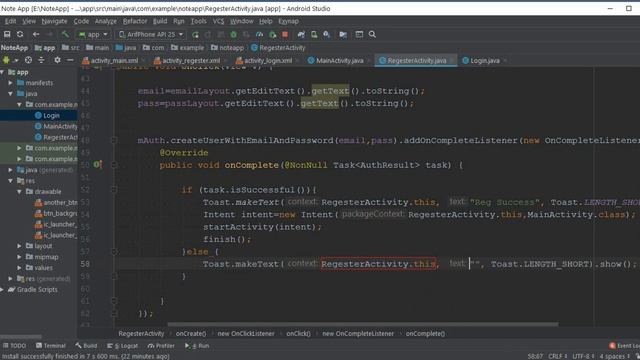The width and height of the screenshot is (640, 360).
Task: Click the Sync/Reload from disk icon
Action: pyautogui.click(x=20, y=35)
